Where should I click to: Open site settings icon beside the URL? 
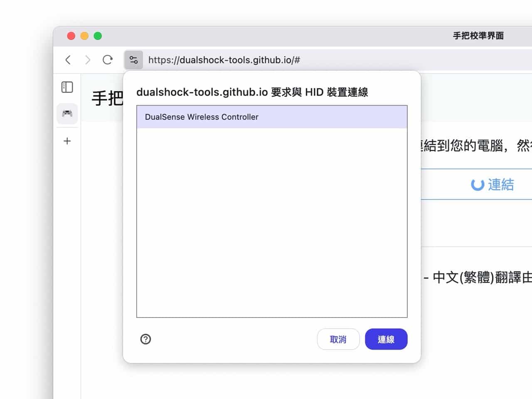click(133, 60)
